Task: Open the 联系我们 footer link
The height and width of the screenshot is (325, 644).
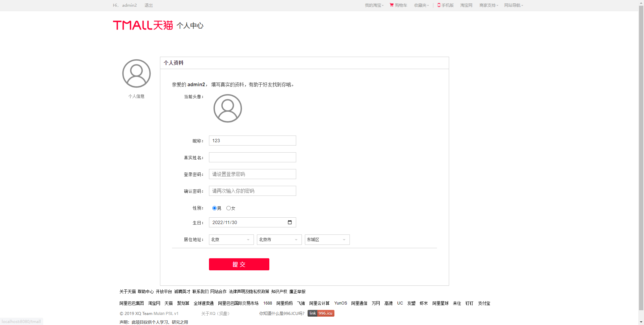Action: [x=201, y=292]
